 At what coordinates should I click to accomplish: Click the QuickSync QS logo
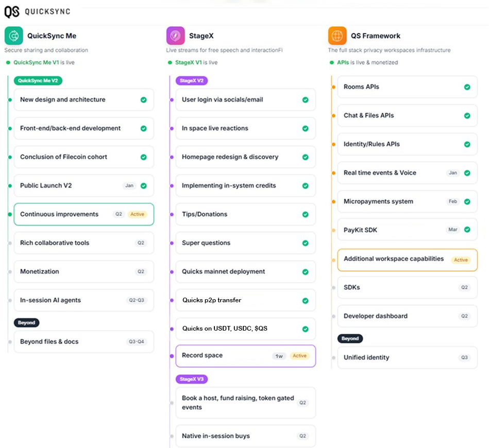point(12,11)
